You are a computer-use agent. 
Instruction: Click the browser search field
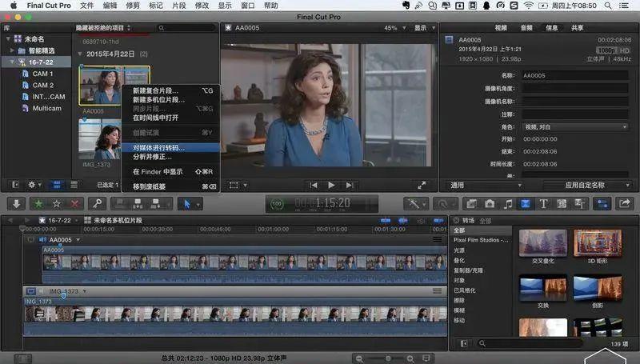click(x=186, y=28)
